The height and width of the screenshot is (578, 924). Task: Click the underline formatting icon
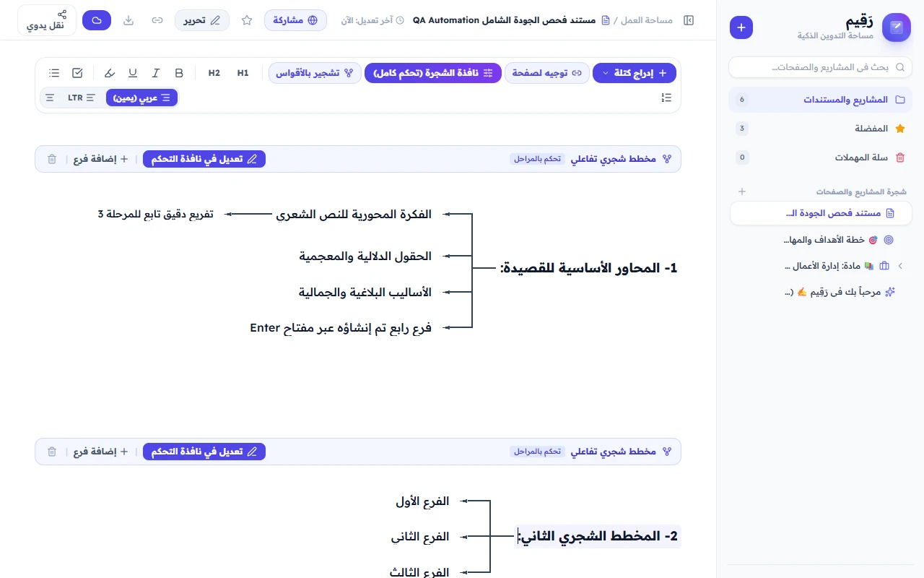(133, 73)
